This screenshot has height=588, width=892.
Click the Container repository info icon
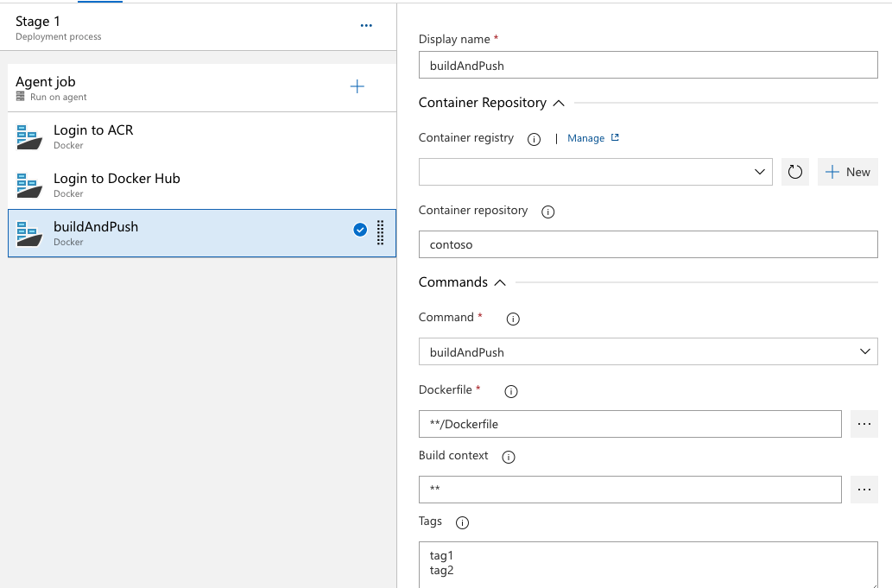(x=547, y=212)
